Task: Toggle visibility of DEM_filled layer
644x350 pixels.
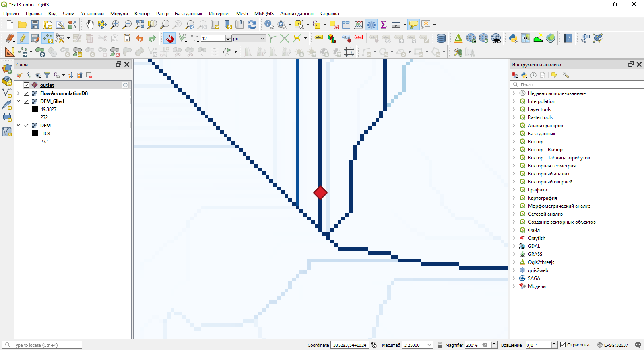Action: pos(26,101)
